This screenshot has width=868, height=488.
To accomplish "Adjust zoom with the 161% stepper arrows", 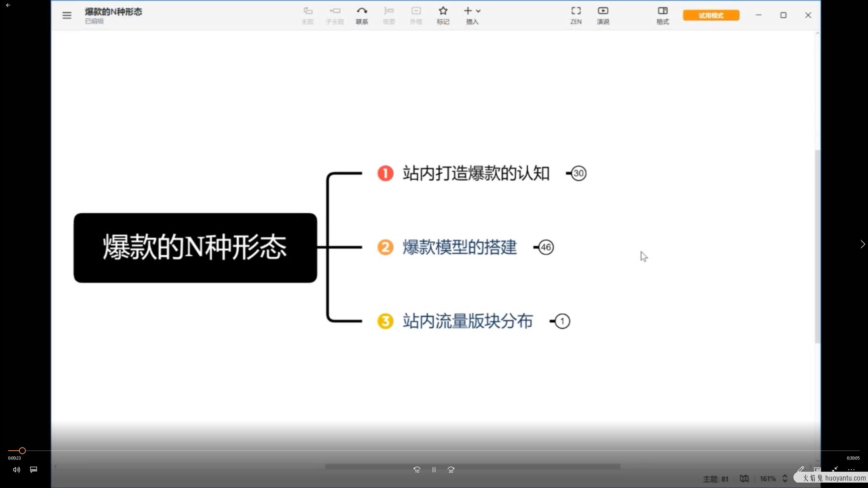I will pos(785,479).
